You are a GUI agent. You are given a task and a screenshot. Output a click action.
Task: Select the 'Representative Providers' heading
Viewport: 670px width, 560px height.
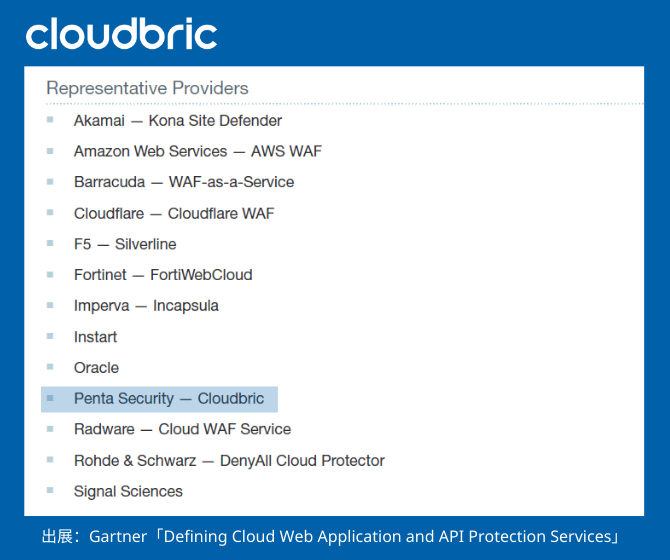147,88
